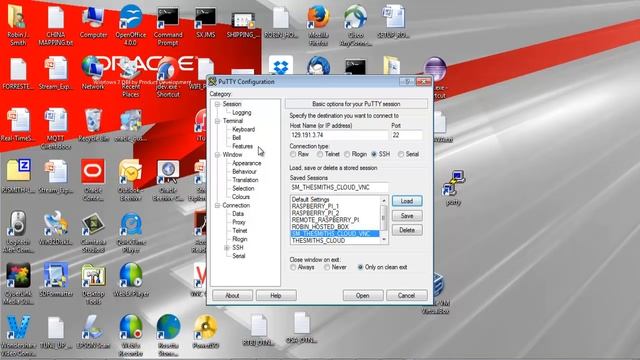Screen dimensions: 640x360
Task: Click the About button
Action: (232, 296)
